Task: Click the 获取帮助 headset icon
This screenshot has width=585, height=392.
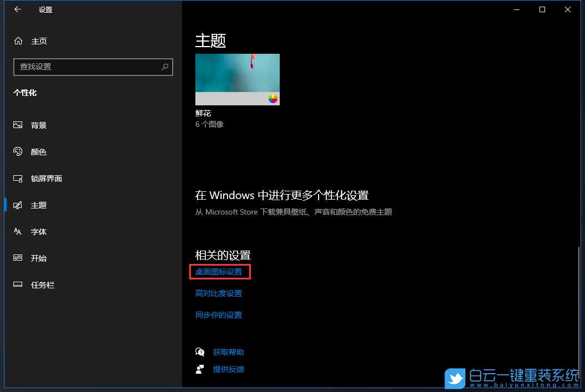Action: [200, 352]
